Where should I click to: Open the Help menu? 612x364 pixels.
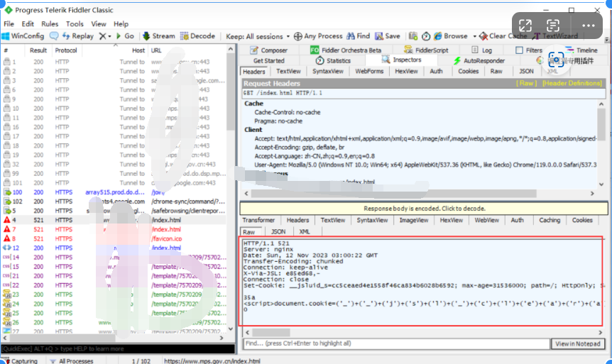pyautogui.click(x=121, y=24)
